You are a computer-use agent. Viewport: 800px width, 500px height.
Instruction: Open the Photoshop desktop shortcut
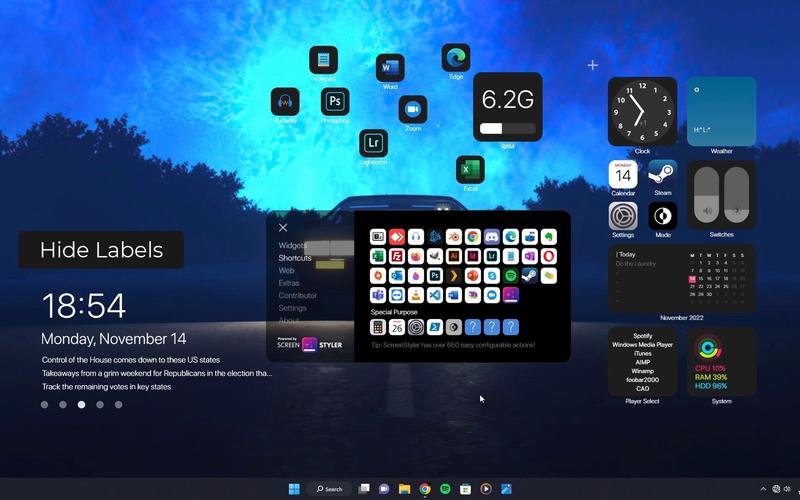[x=335, y=101]
